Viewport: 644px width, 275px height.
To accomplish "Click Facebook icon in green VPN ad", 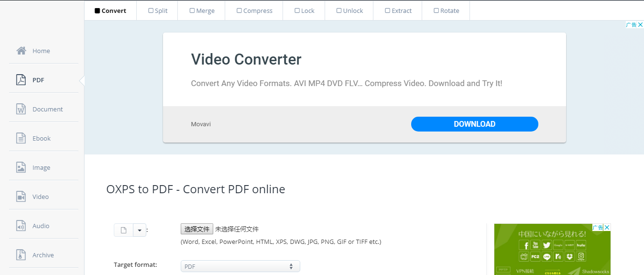I will (x=524, y=245).
